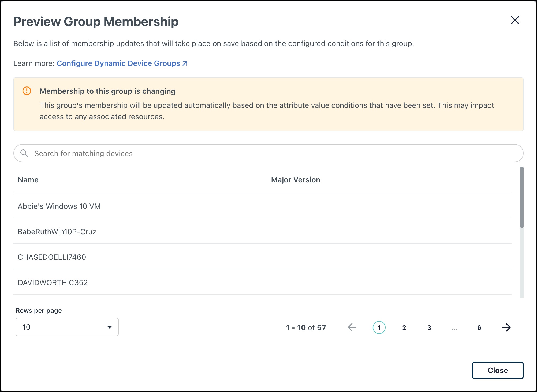This screenshot has width=537, height=392.
Task: Click the dropdown caret beside 10
Action: (x=109, y=327)
